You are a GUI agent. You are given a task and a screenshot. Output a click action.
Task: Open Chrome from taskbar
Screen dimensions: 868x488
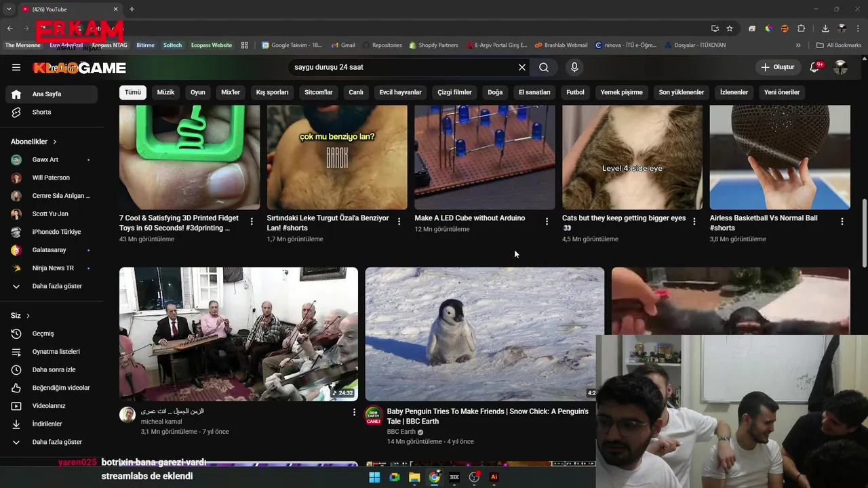(x=435, y=477)
